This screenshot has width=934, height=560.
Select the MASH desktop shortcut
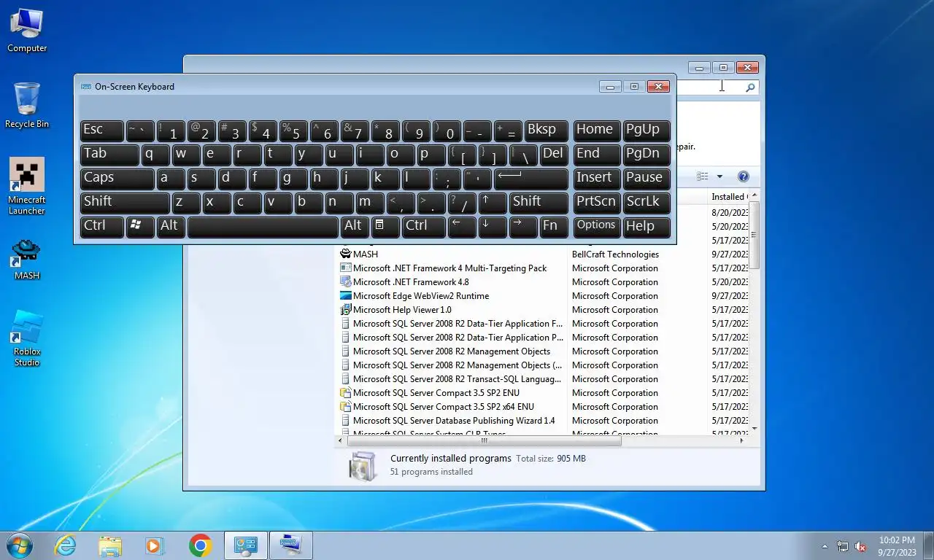click(x=27, y=260)
